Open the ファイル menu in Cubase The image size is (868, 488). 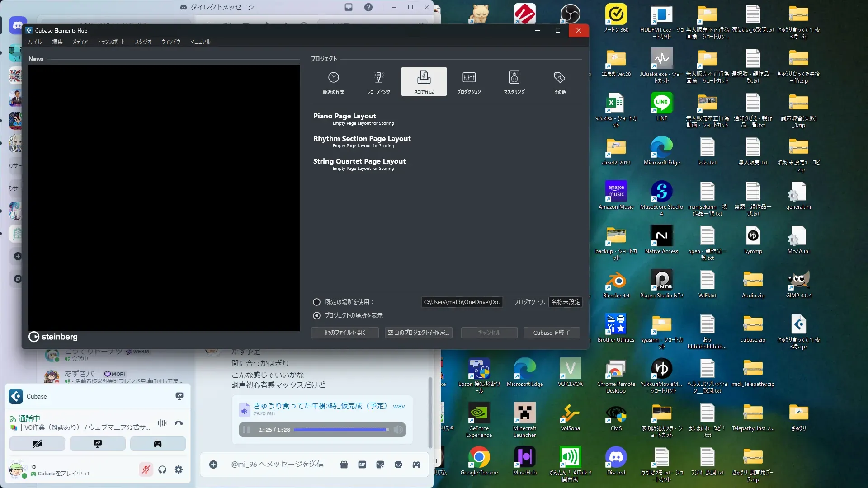(x=34, y=42)
